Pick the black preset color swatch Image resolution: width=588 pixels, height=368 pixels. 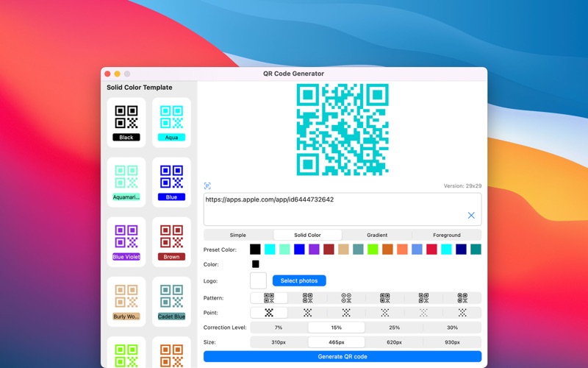[x=255, y=250]
